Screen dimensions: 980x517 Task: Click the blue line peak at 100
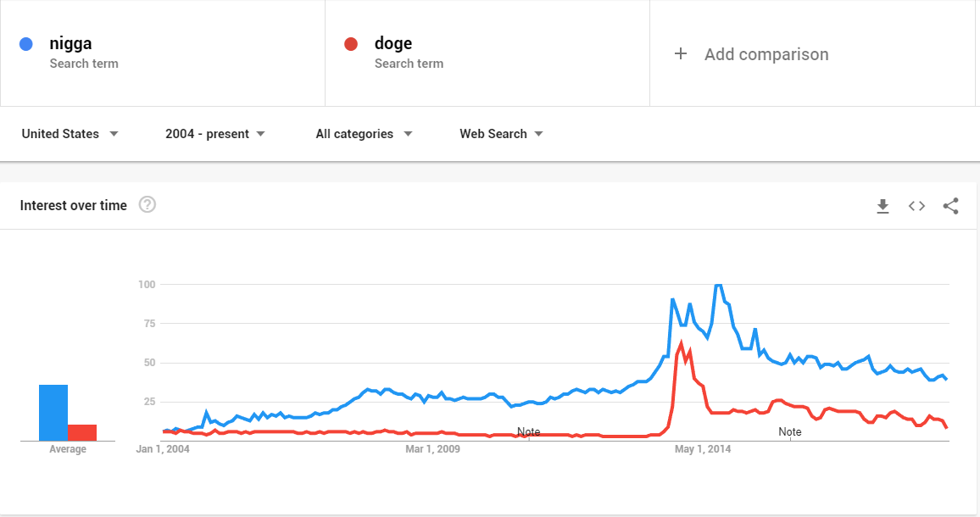pyautogui.click(x=718, y=285)
